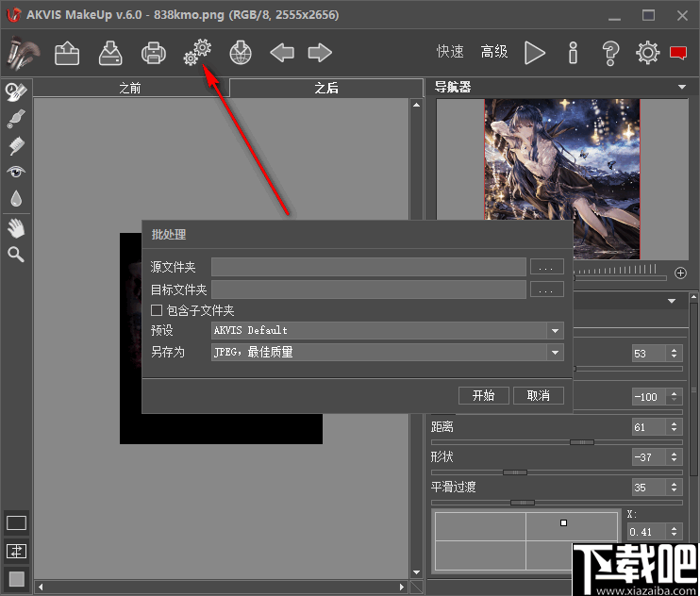Collapse the 导航器 panel arrow
This screenshot has height=596, width=700.
[682, 87]
